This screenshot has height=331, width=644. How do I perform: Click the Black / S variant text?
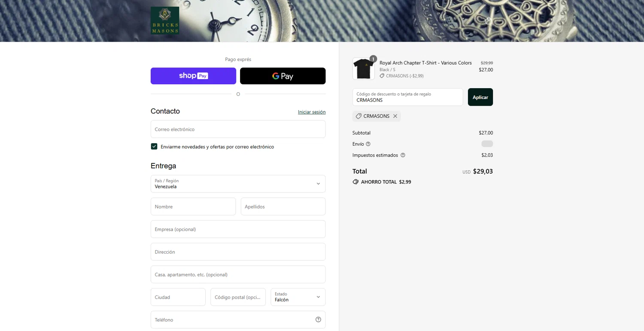[x=387, y=70]
